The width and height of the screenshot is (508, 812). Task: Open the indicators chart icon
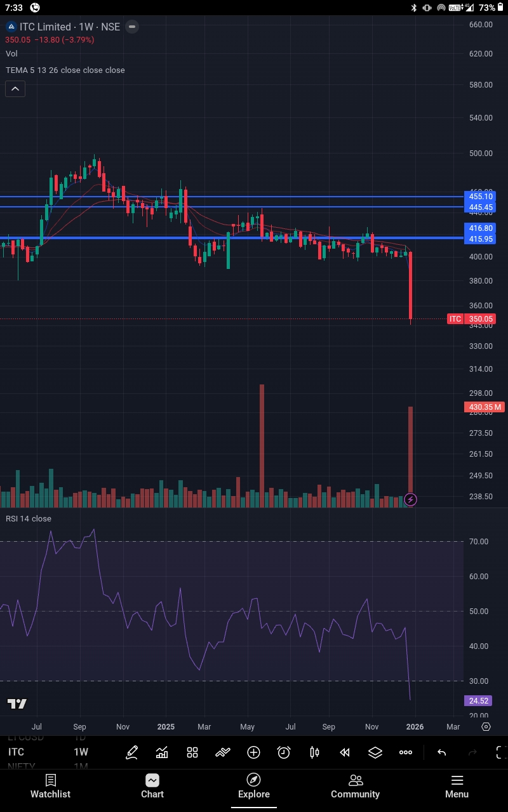point(162,752)
